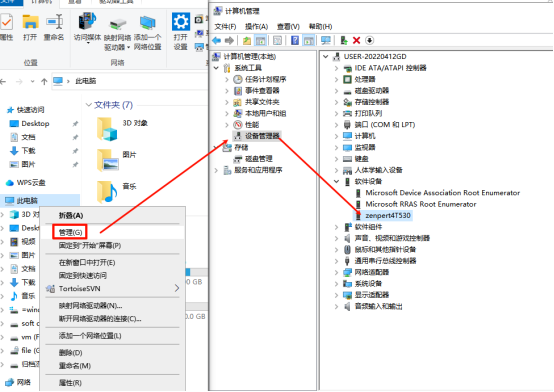
Task: Click the red X uninstall device icon
Action: tap(356, 40)
